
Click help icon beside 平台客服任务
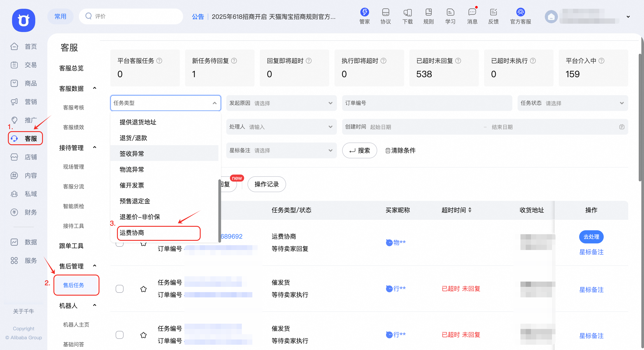pos(159,61)
